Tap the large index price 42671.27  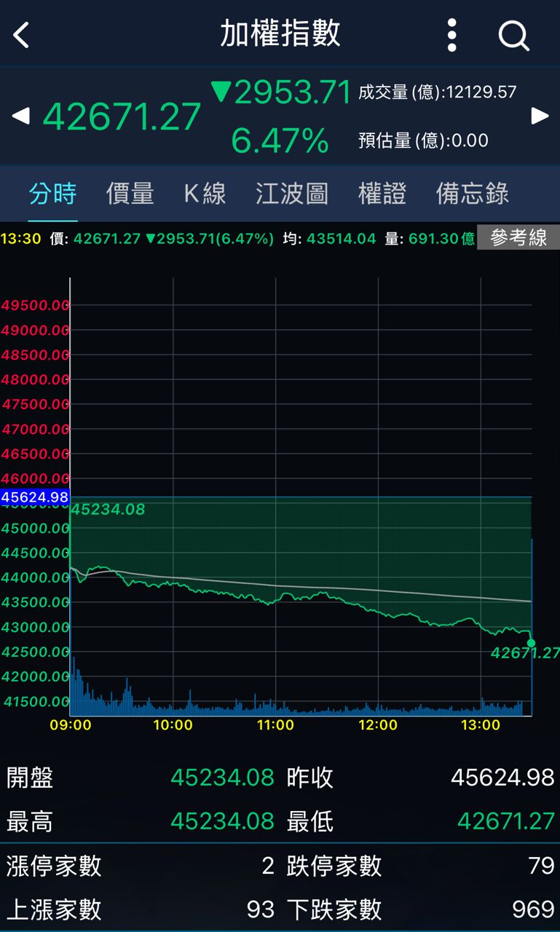click(x=122, y=116)
